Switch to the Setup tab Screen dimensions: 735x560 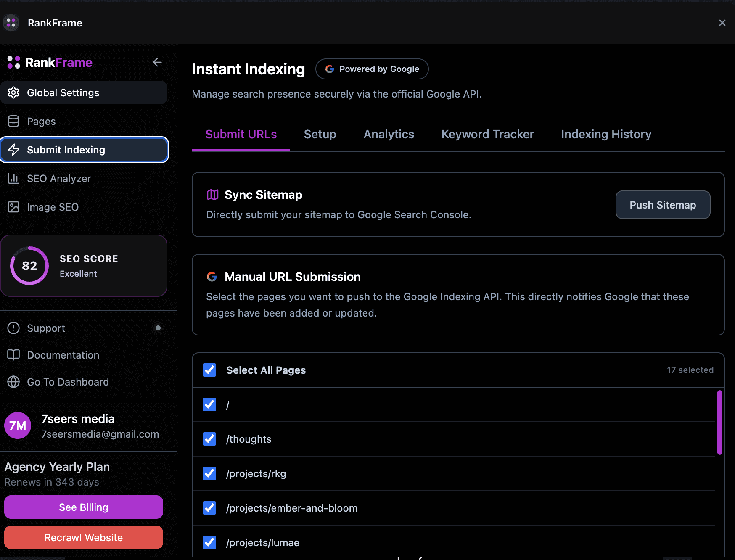point(320,135)
